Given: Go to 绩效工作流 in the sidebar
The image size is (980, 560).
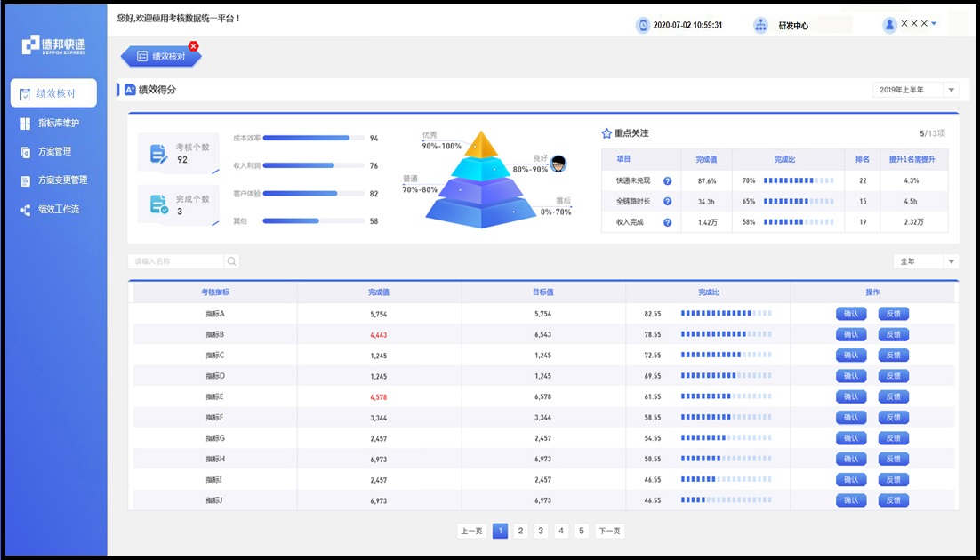Looking at the screenshot, I should point(58,209).
